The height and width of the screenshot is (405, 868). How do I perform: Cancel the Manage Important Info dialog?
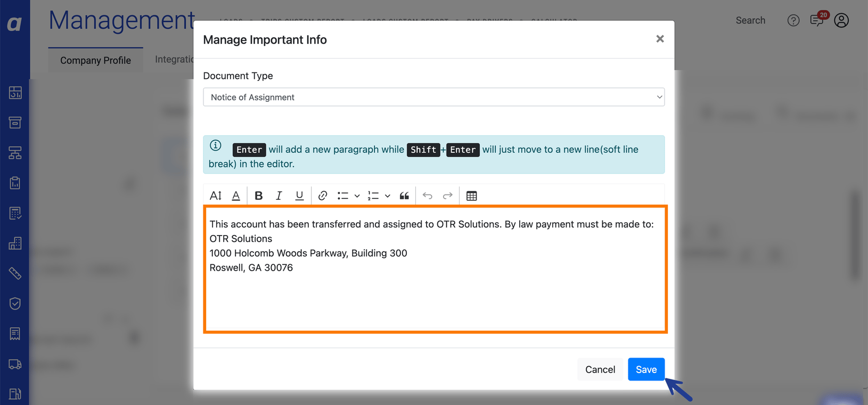click(x=600, y=369)
